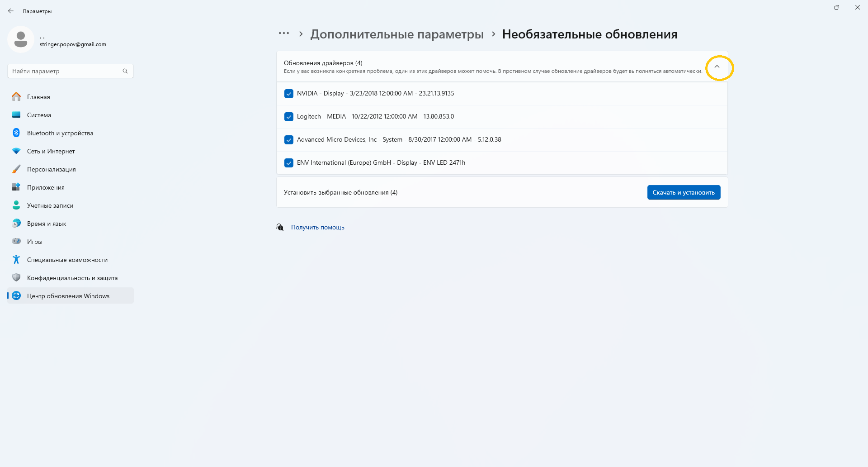The width and height of the screenshot is (868, 467).
Task: Open the breadcrumb ellipsis menu
Action: click(x=284, y=33)
